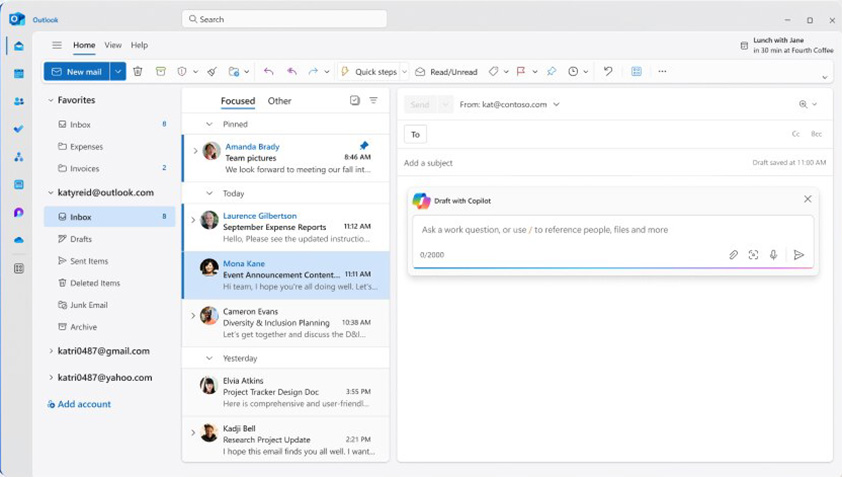Click the scan capture icon in Copilot box
Viewport: 842px width, 477px height.
click(x=753, y=255)
